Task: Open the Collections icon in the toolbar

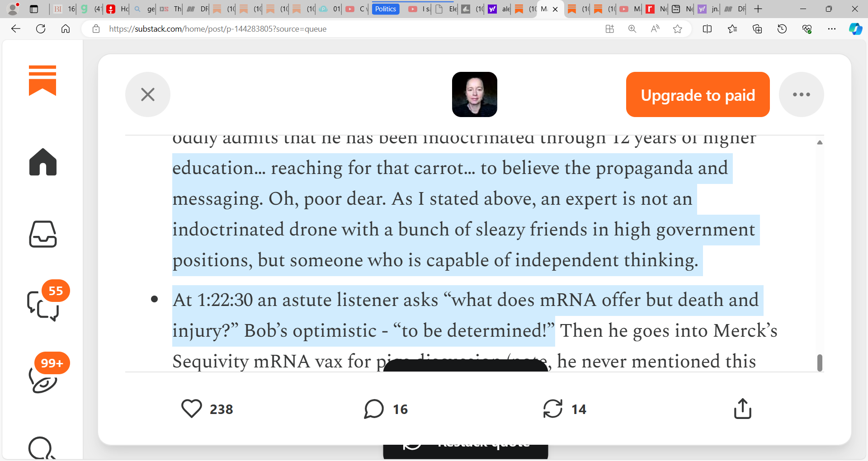Action: click(x=757, y=29)
